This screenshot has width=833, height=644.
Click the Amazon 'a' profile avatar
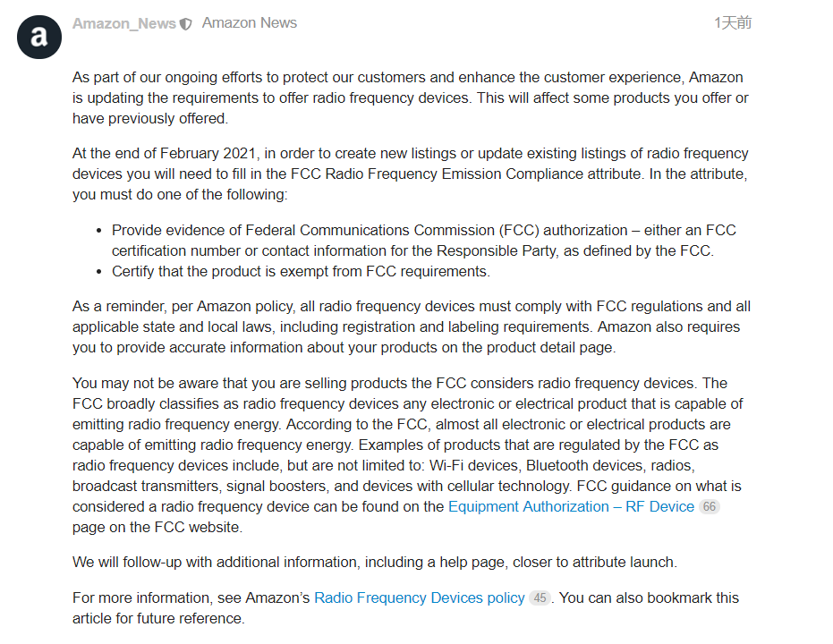[39, 37]
